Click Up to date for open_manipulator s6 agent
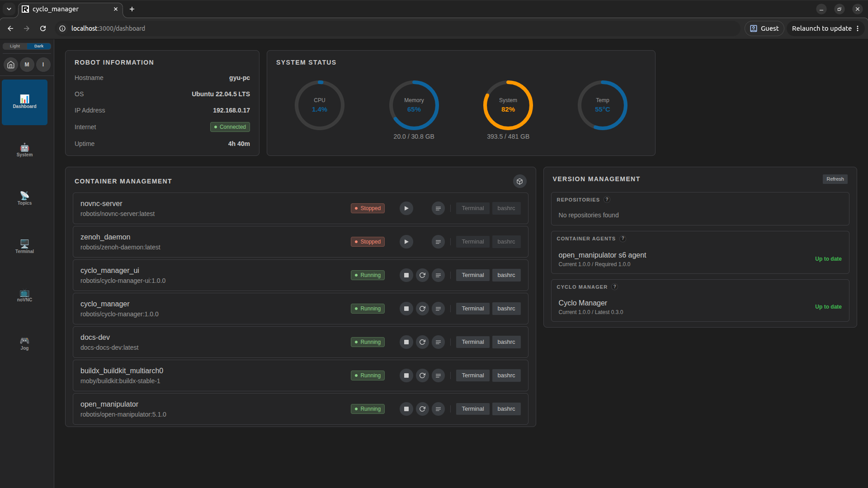Viewport: 868px width, 488px height. [828, 259]
